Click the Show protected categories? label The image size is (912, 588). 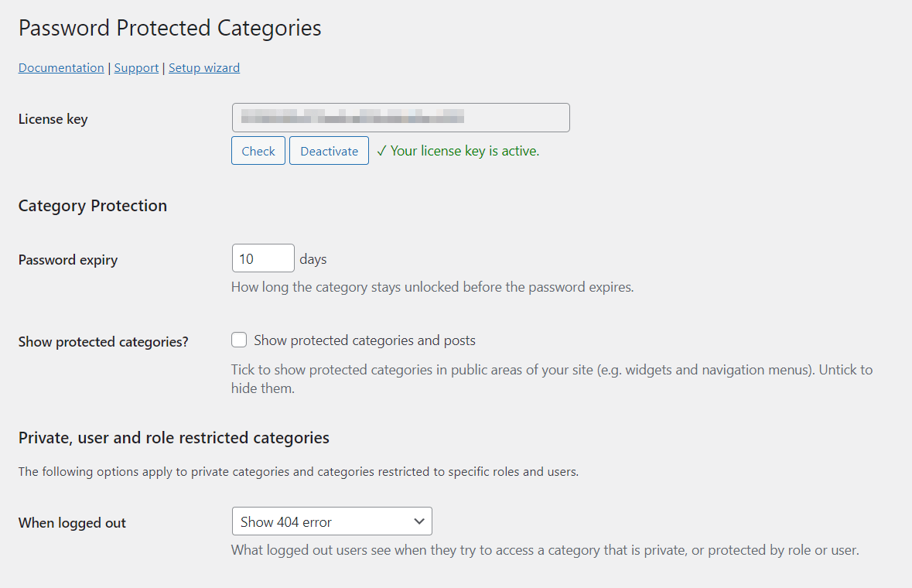click(x=102, y=341)
